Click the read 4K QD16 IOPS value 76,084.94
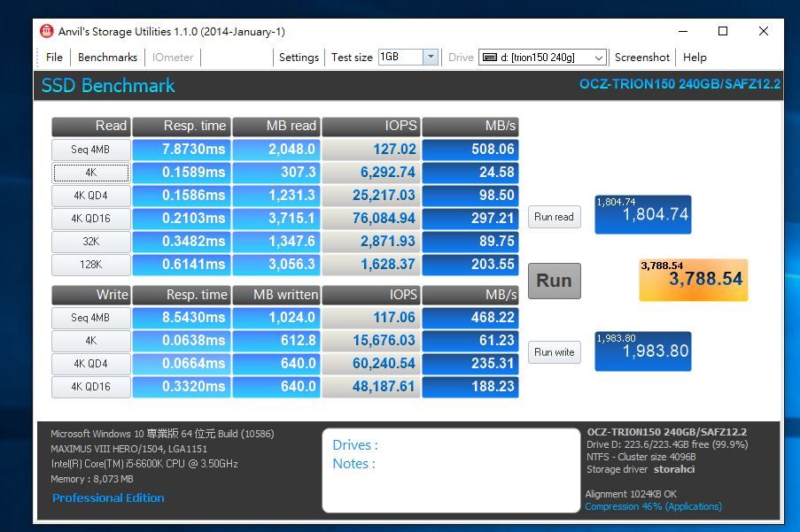Screen dimensions: 800x532 pyautogui.click(x=371, y=218)
